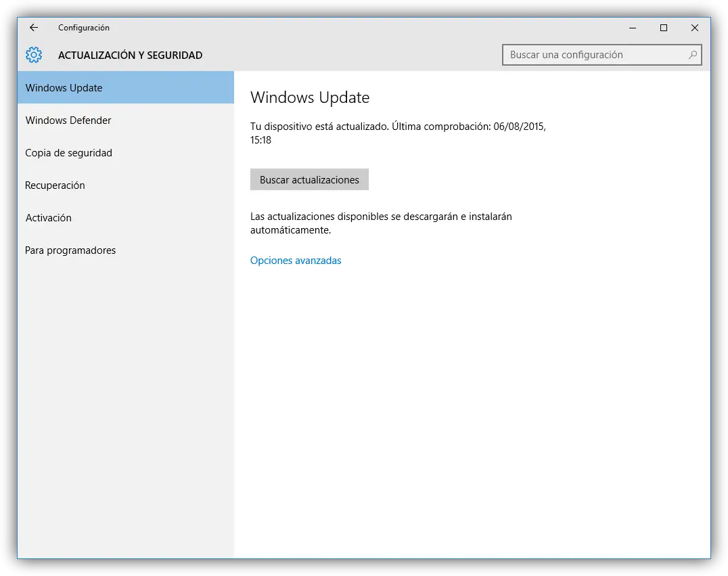Close the Configuración window
This screenshot has width=728, height=576.
pos(695,28)
